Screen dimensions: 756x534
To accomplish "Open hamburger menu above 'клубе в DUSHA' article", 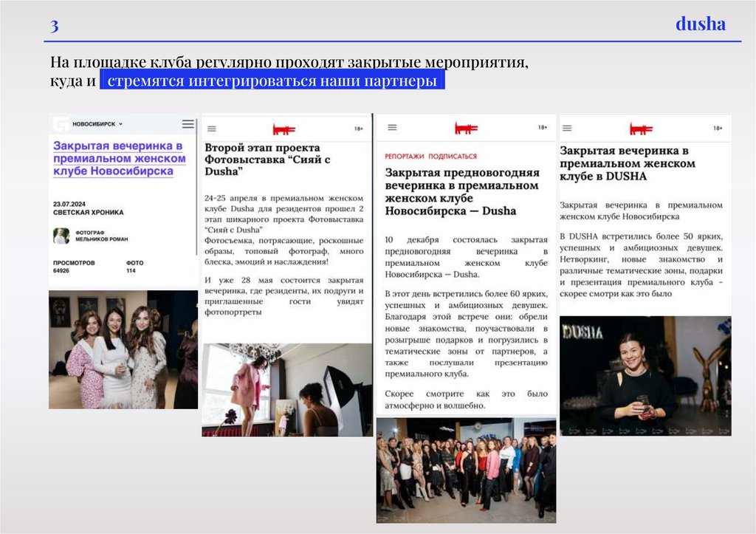I will [567, 129].
